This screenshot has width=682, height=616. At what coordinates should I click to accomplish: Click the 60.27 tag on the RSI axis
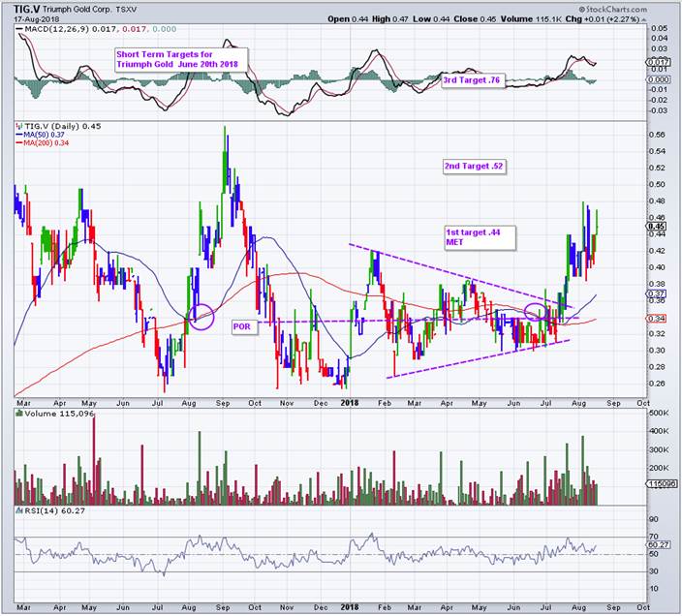tap(658, 544)
